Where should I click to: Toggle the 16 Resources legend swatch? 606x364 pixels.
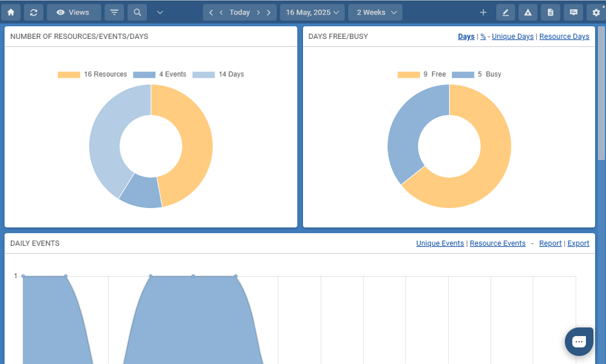(69, 75)
